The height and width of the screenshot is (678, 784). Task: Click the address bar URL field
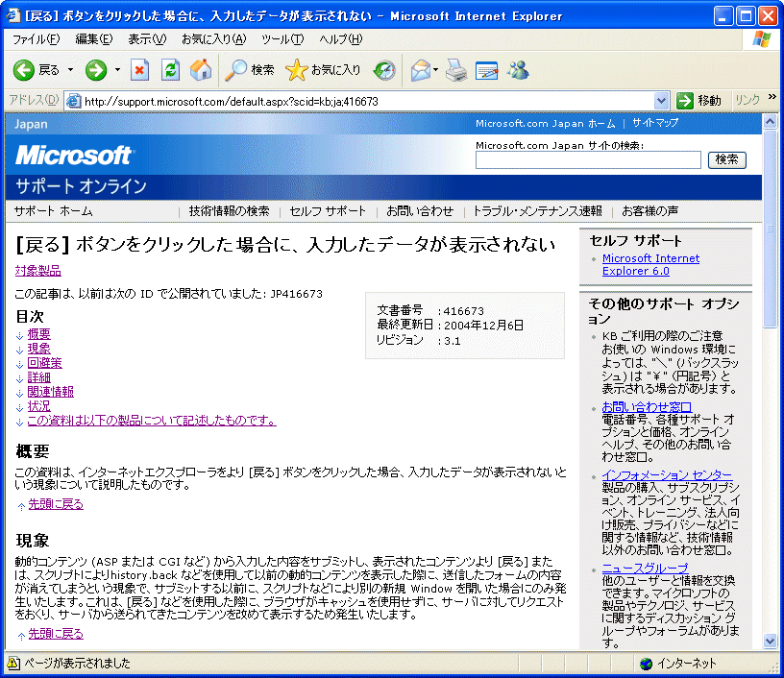[367, 102]
